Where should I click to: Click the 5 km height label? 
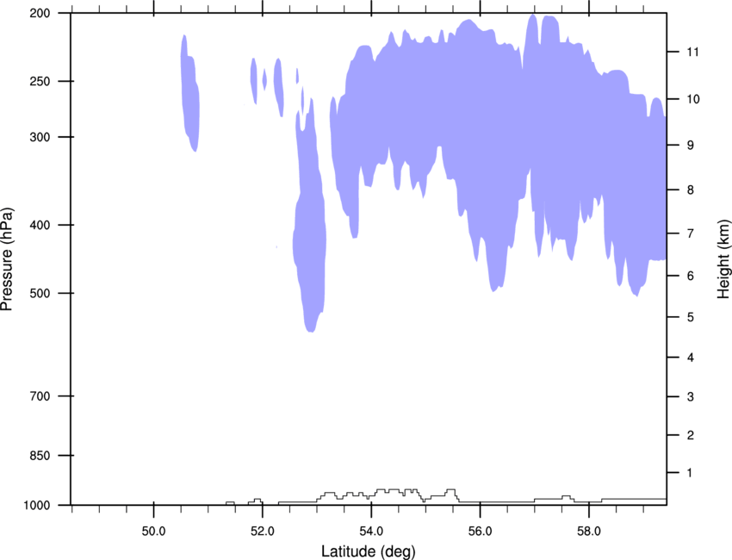691,317
